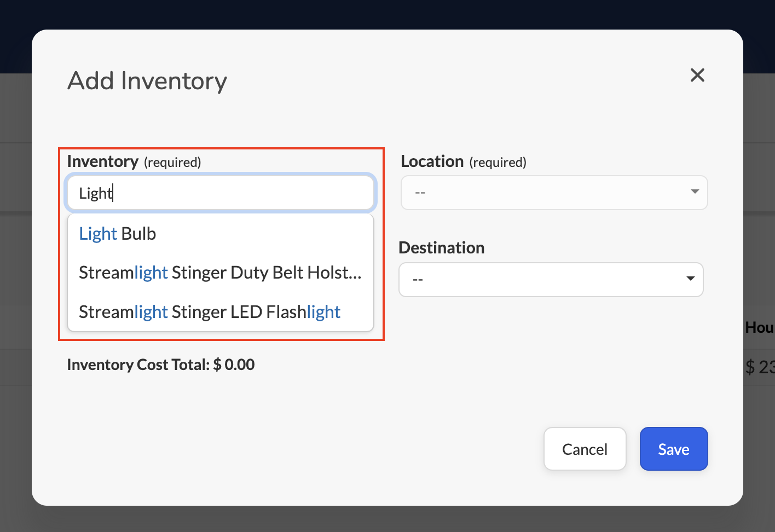Click the Location field label
This screenshot has height=532, width=775.
(432, 161)
